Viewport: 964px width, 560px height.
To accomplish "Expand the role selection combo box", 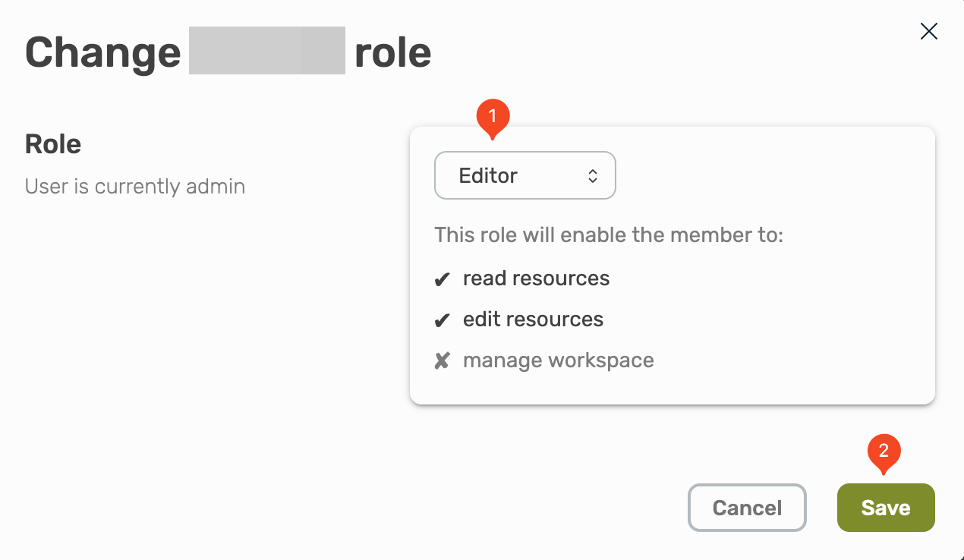I will [x=525, y=175].
